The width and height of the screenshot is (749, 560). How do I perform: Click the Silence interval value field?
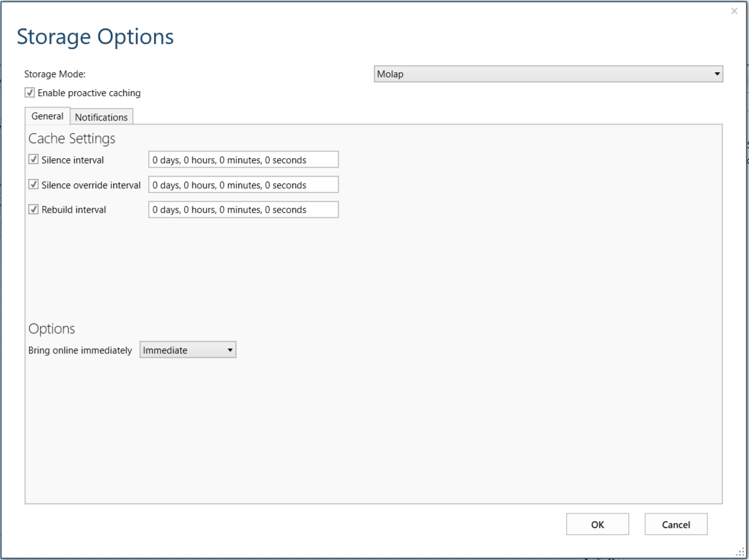pos(243,159)
